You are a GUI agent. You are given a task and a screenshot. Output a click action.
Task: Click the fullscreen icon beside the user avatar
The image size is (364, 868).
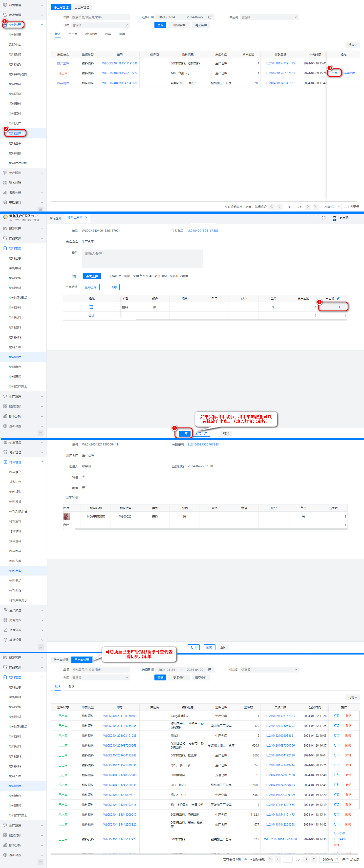pyautogui.click(x=323, y=218)
